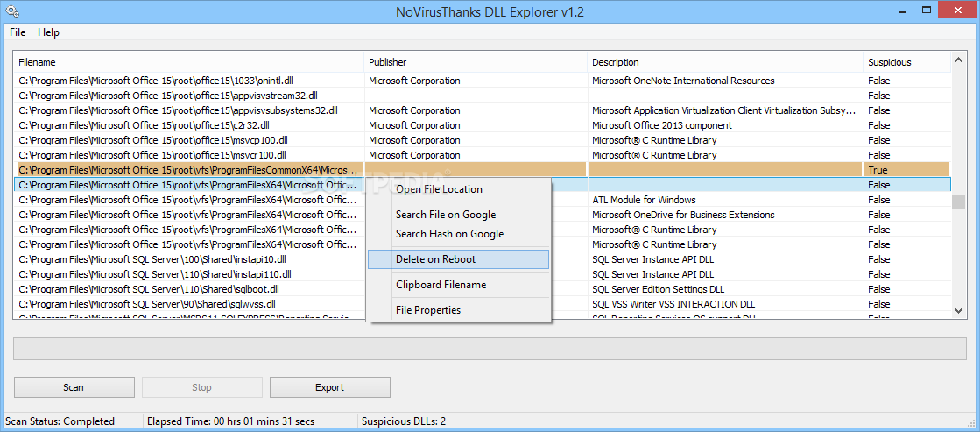Click the empty scan progress bar
Viewport: 980px width, 432px height.
click(490, 349)
